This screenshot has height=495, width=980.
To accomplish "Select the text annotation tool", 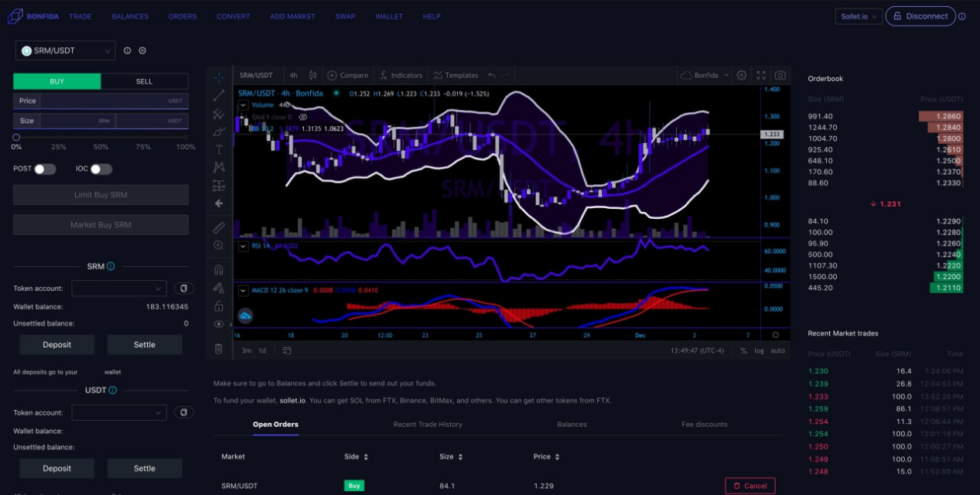I will (x=219, y=149).
